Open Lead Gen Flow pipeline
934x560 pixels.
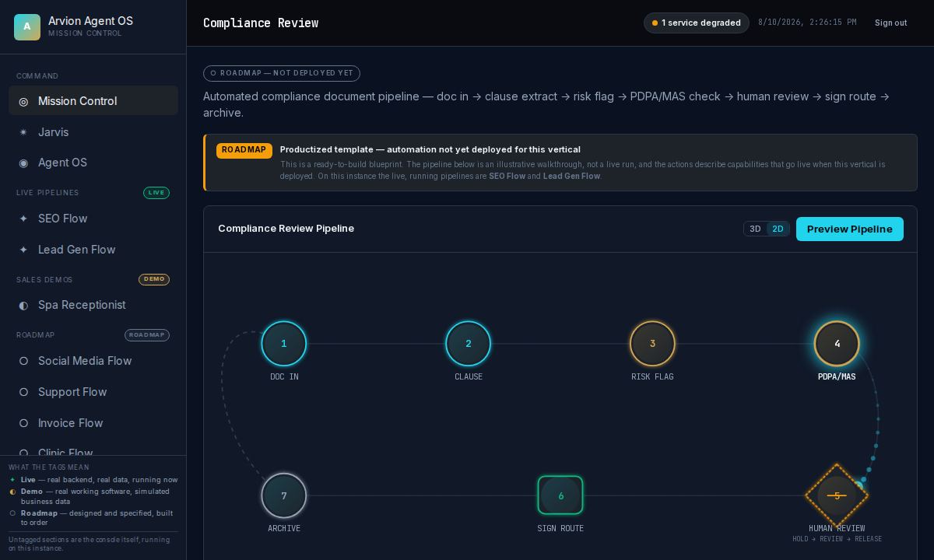93,250
